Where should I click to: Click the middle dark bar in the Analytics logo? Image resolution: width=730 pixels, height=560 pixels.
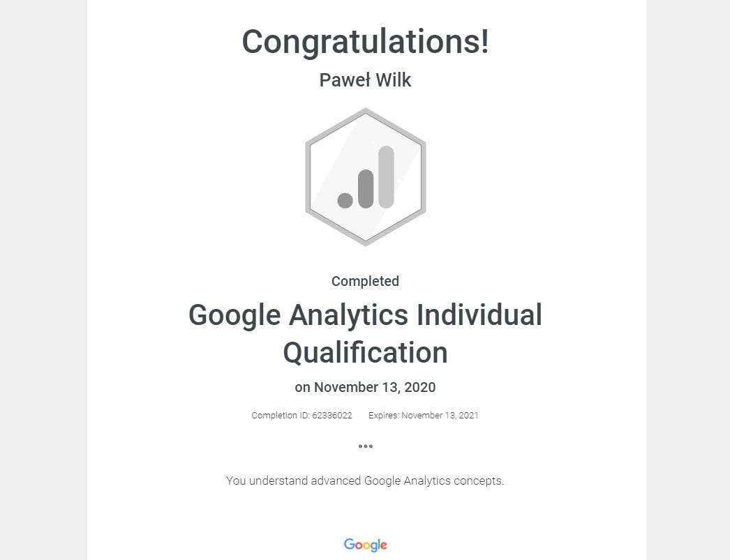point(366,188)
